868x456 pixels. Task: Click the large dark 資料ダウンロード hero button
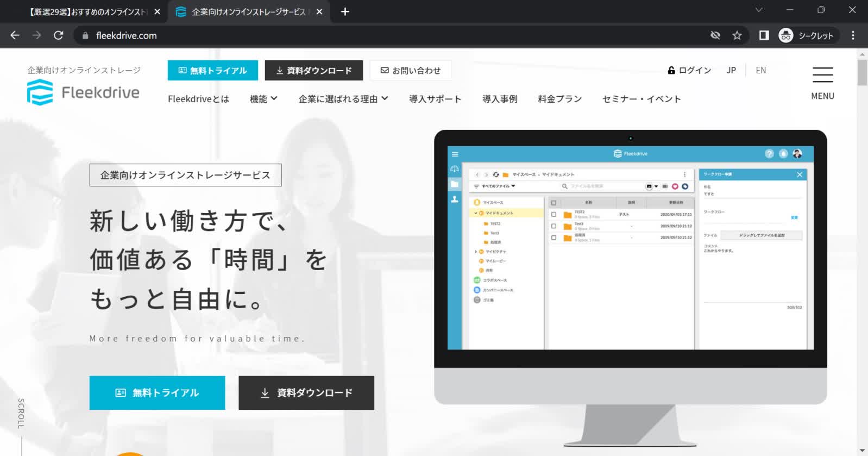tap(306, 393)
